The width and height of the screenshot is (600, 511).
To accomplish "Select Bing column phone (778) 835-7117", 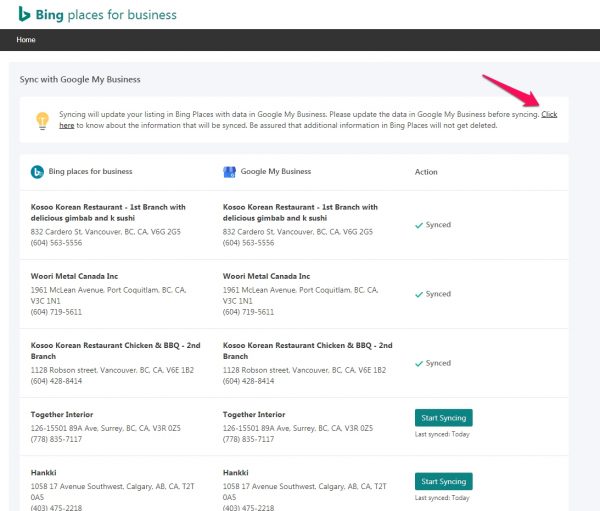I will [56, 439].
